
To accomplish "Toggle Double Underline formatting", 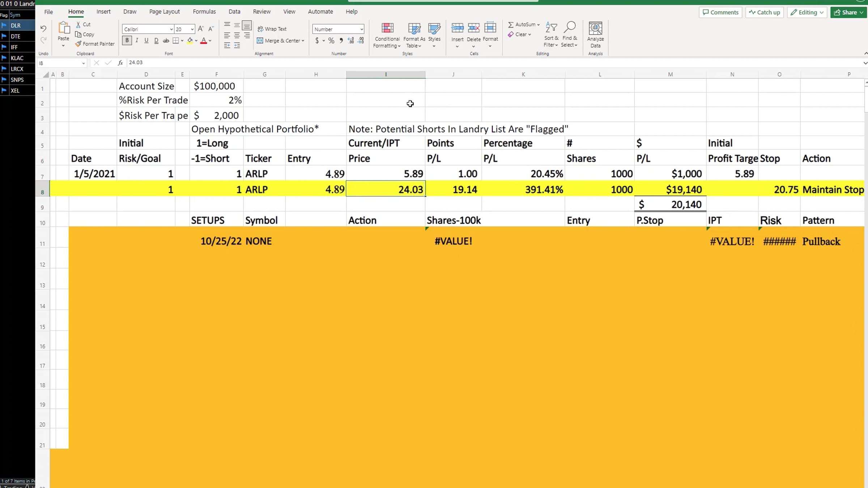I will pos(156,40).
